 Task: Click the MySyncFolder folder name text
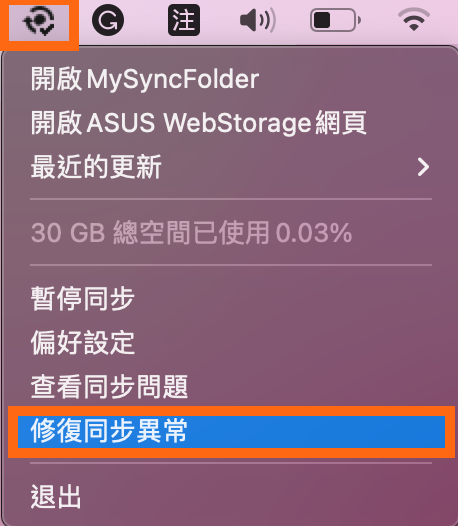(173, 80)
